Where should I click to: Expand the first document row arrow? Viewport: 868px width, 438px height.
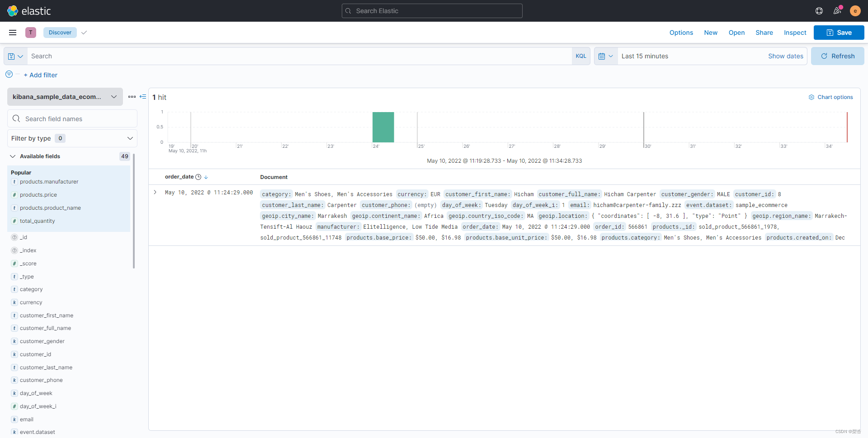(x=155, y=192)
